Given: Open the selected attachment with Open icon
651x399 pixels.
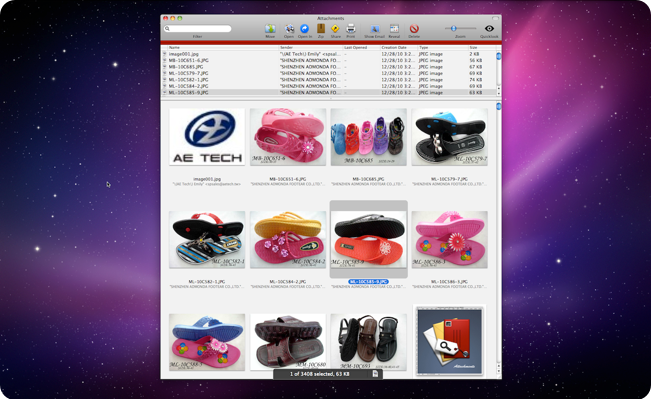Looking at the screenshot, I should pyautogui.click(x=289, y=29).
